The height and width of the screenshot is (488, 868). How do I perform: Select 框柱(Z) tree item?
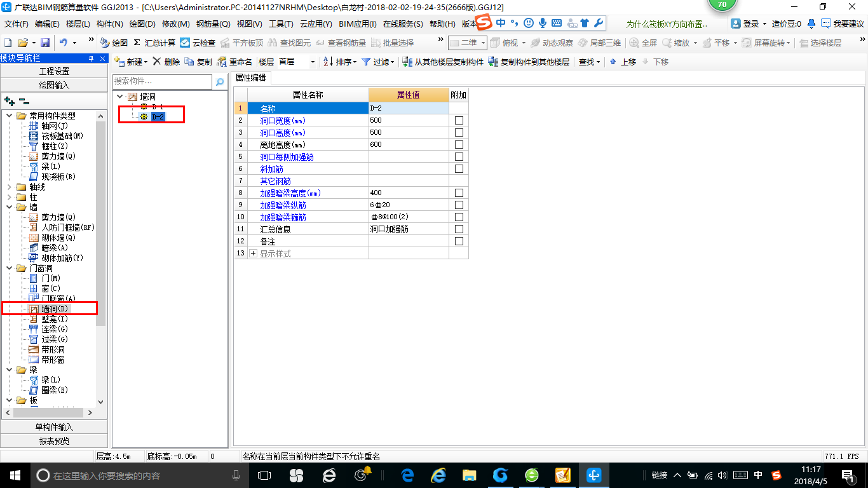[x=53, y=146]
